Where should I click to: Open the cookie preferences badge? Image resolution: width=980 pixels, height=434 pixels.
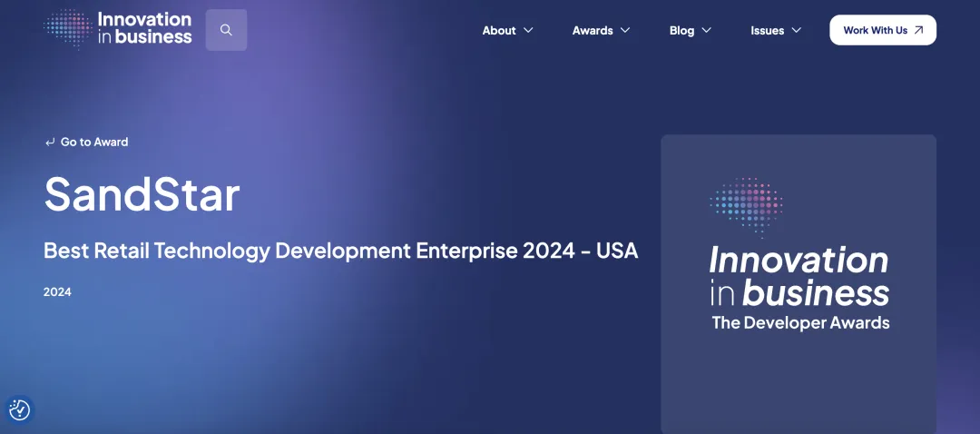pyautogui.click(x=19, y=410)
